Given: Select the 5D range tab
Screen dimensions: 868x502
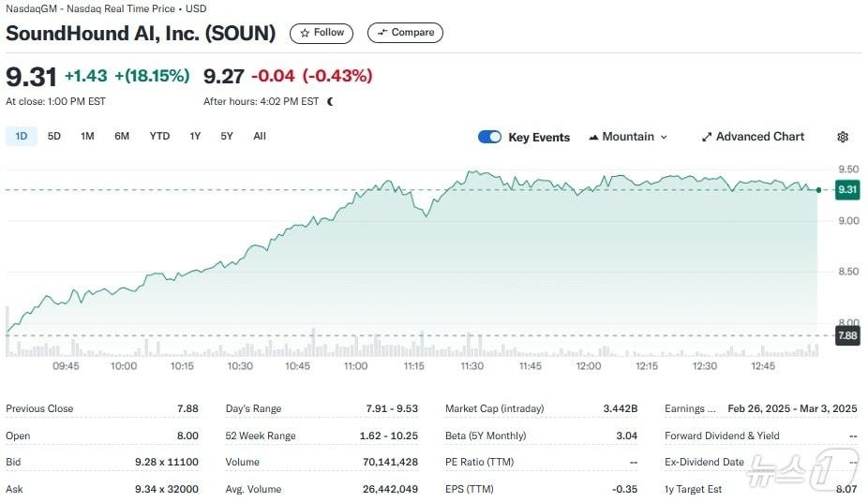Looking at the screenshot, I should (x=53, y=136).
